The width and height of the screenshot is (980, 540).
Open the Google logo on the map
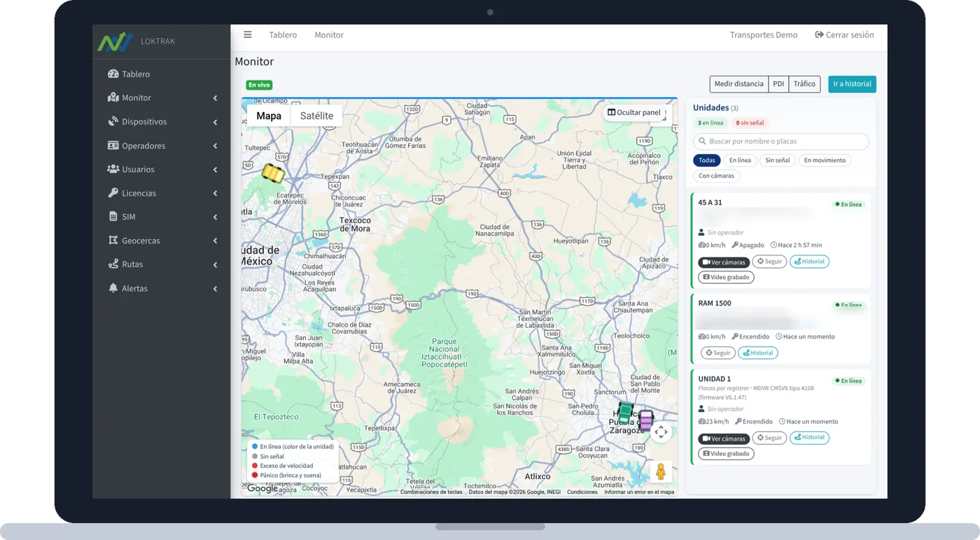coord(262,488)
